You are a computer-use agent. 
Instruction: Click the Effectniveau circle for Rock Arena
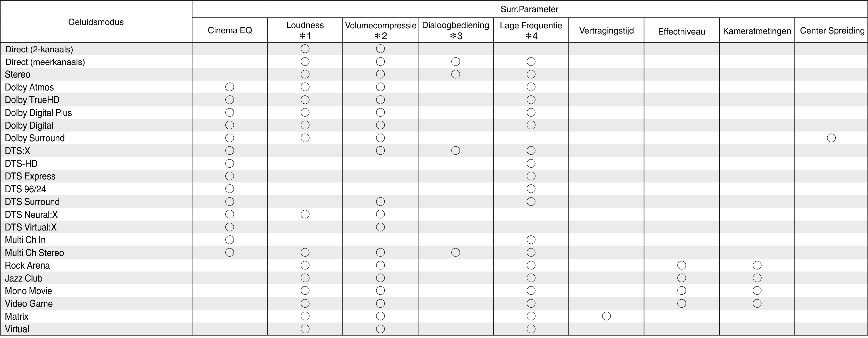[682, 265]
